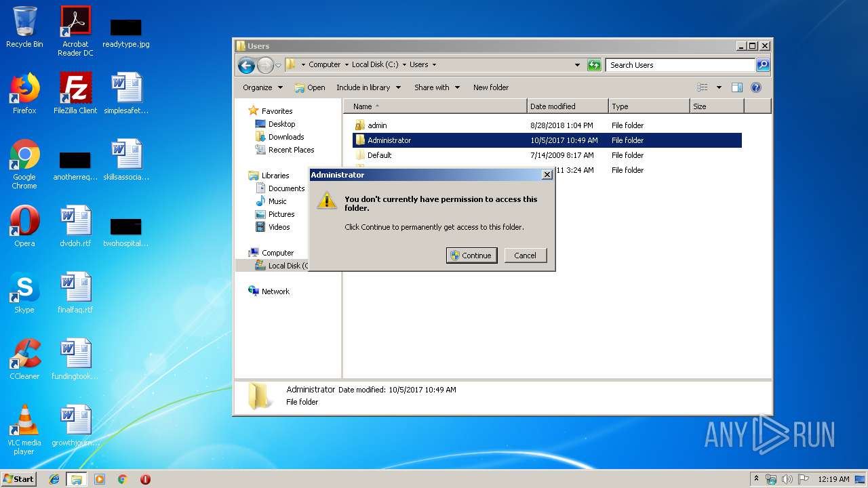Select Opera desktop shortcut

point(24,226)
